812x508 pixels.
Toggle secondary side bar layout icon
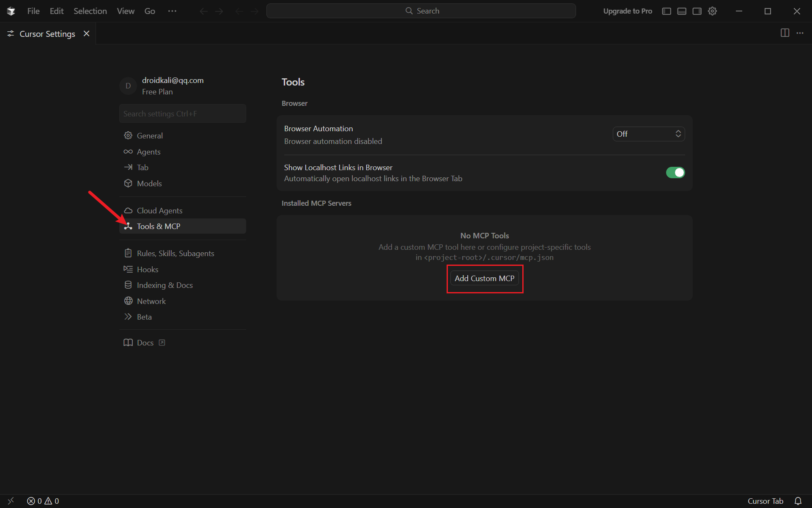coord(697,11)
